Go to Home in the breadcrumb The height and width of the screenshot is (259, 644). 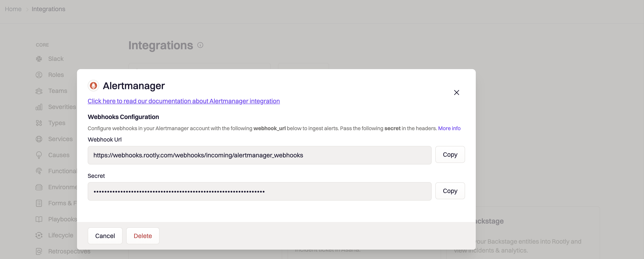click(x=13, y=9)
